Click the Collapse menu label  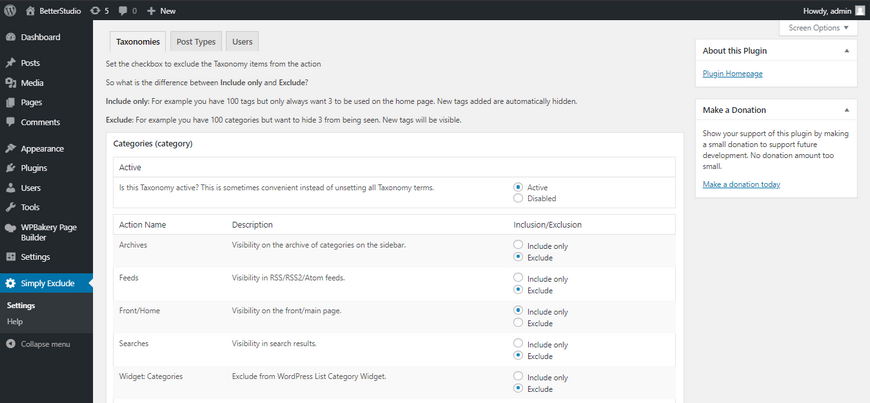point(45,344)
